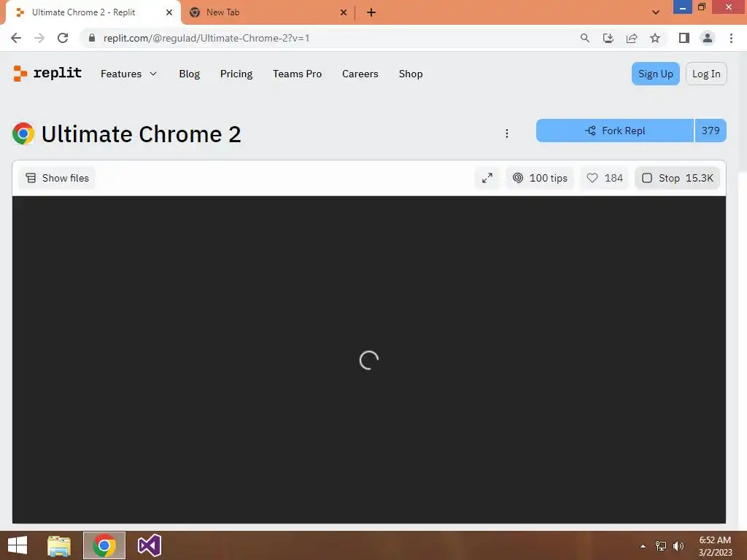Screen dimensions: 747x560
Task: Bookmark this page with the star icon
Action: [655, 38]
